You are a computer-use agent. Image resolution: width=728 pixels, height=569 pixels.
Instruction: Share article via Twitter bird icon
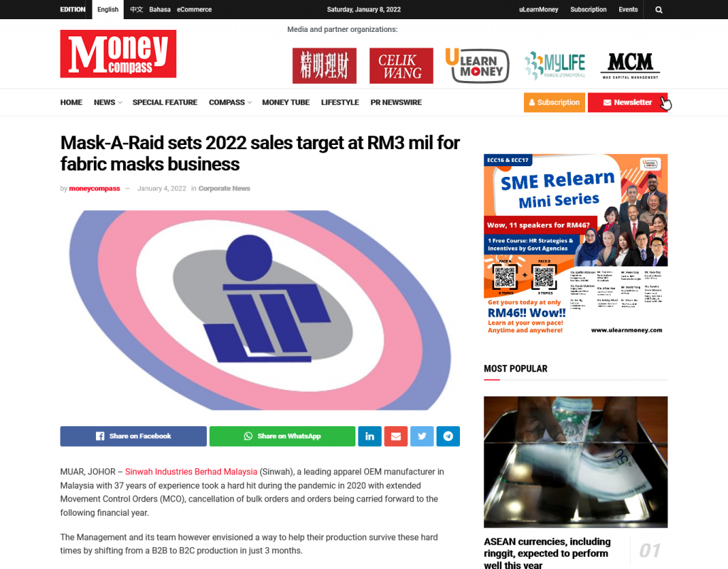[422, 436]
